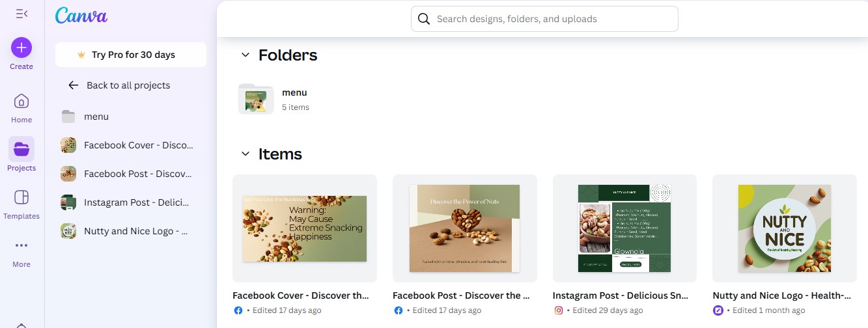Open Instagram Post item in sidebar
The width and height of the screenshot is (868, 328).
138,202
